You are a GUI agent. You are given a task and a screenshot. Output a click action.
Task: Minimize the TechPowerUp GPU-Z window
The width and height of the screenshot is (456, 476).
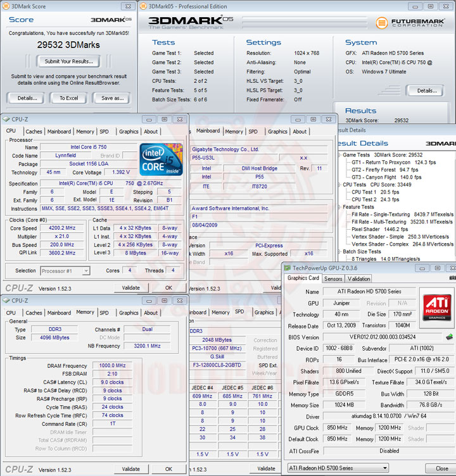coord(422,268)
